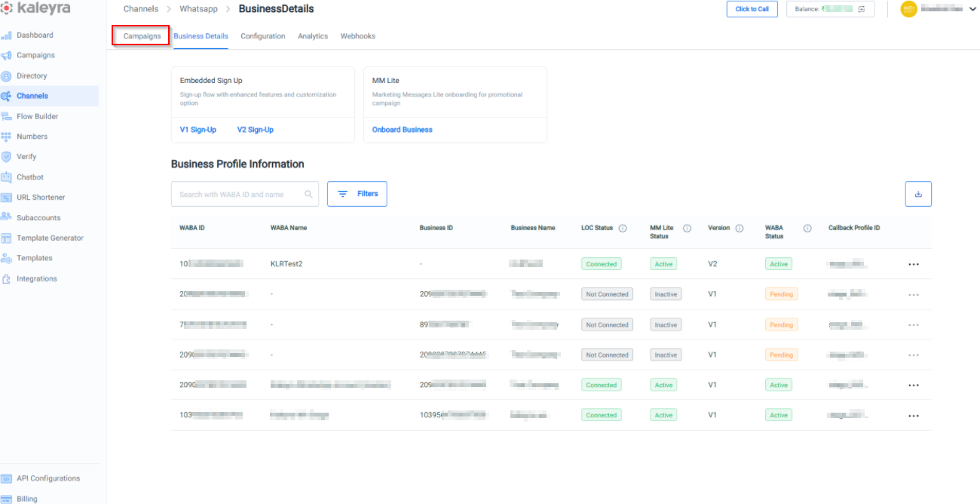The image size is (980, 504).
Task: Open the user profile avatar
Action: [x=908, y=9]
